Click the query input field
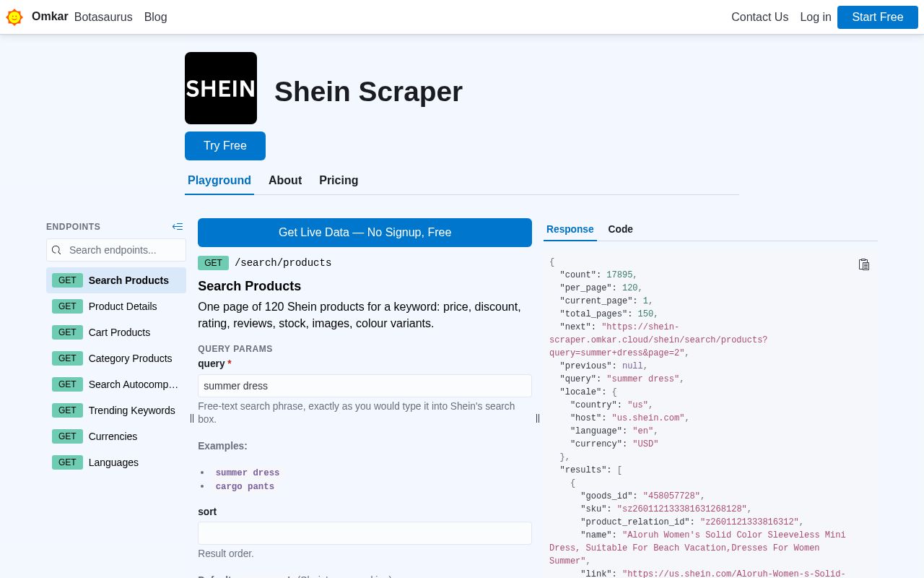The image size is (924, 578). click(365, 386)
